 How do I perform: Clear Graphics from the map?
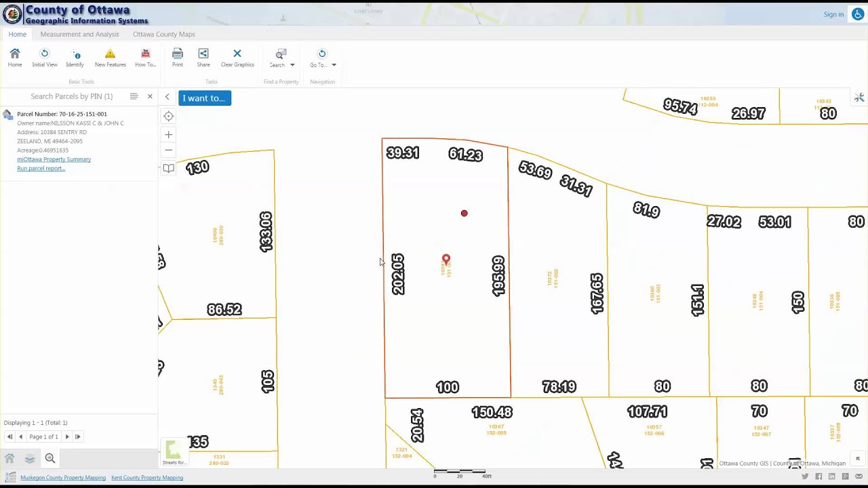pyautogui.click(x=237, y=58)
